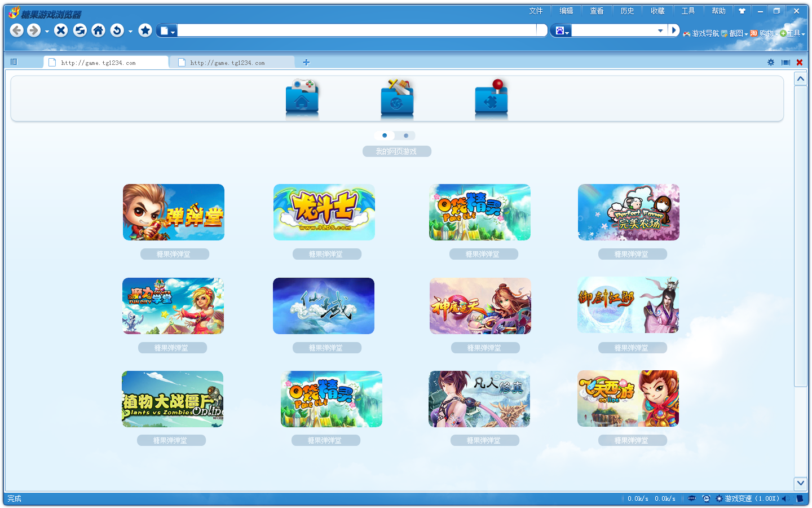The image size is (812, 508).
Task: Click the 截图 screenshot tool
Action: pyautogui.click(x=732, y=34)
